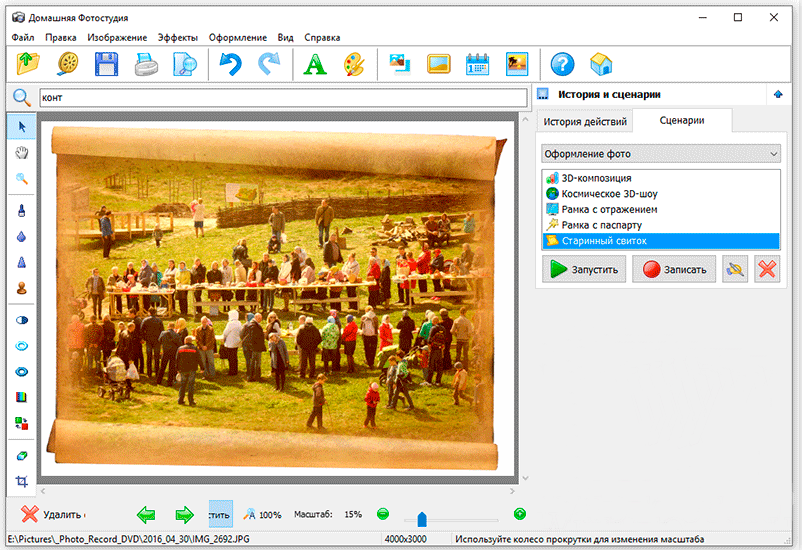The image size is (802, 550).
Task: Collapse the 'История и сценарии' panel arrow
Action: [778, 94]
